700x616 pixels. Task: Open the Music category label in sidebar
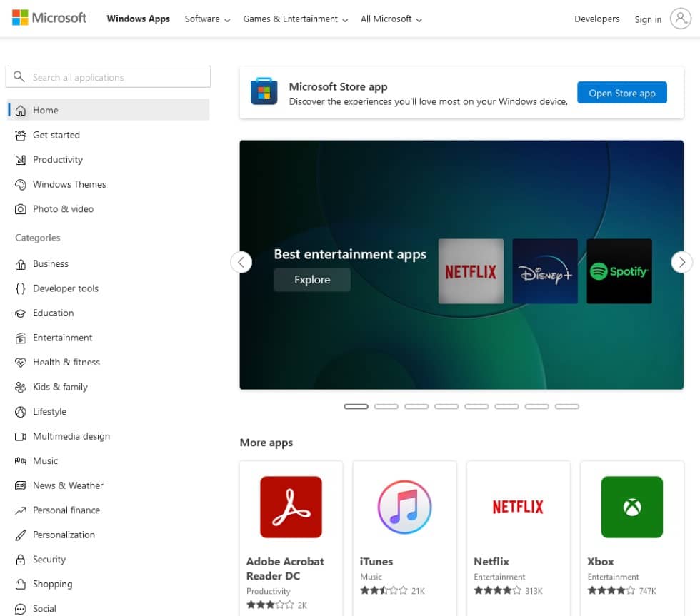click(x=45, y=461)
